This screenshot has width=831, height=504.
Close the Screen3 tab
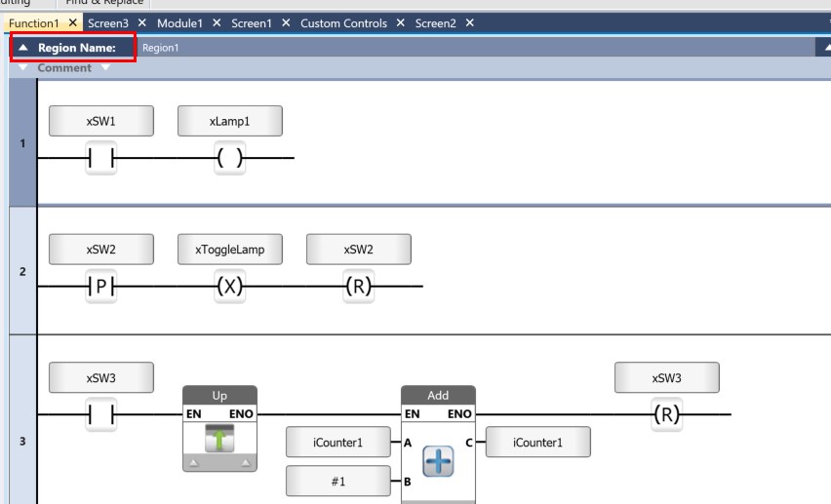(142, 22)
